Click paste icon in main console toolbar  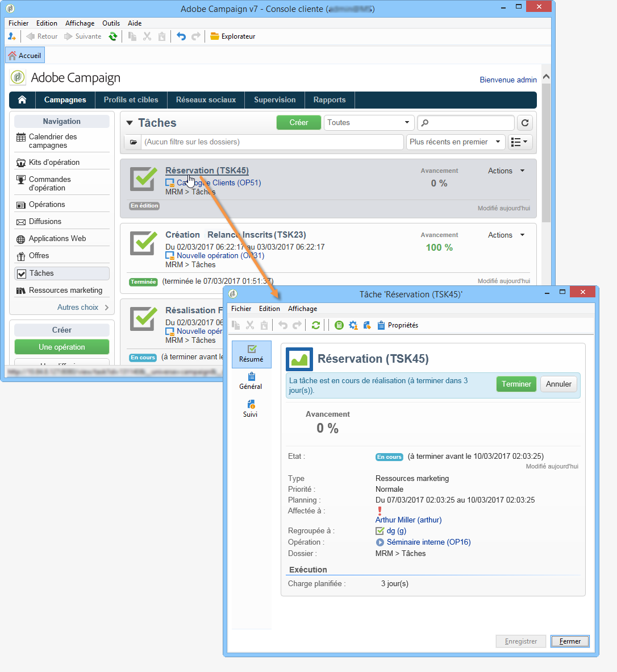[x=161, y=36]
